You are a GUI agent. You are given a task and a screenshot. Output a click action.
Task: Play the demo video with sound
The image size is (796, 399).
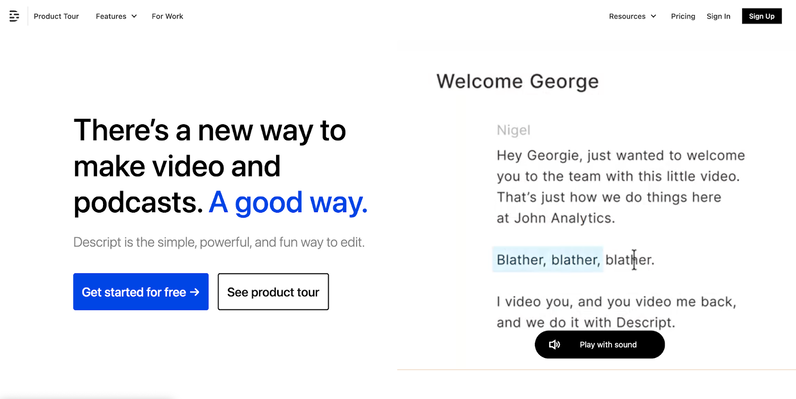(600, 345)
